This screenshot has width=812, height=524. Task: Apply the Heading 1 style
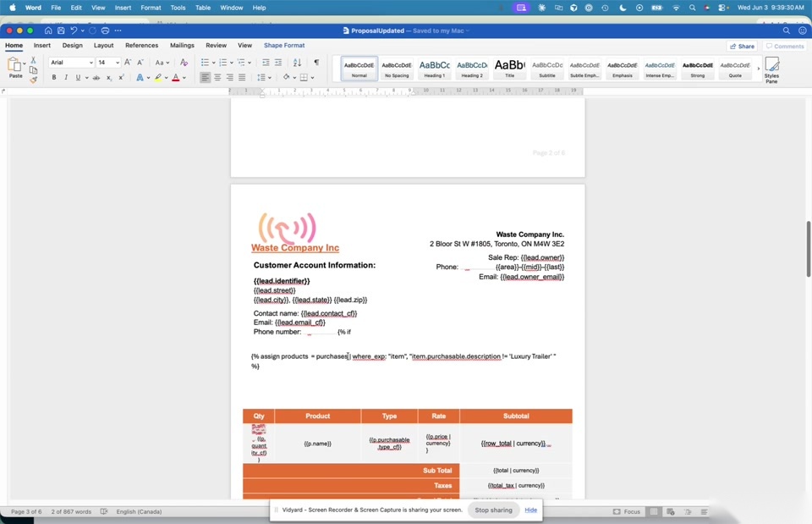[x=435, y=69]
